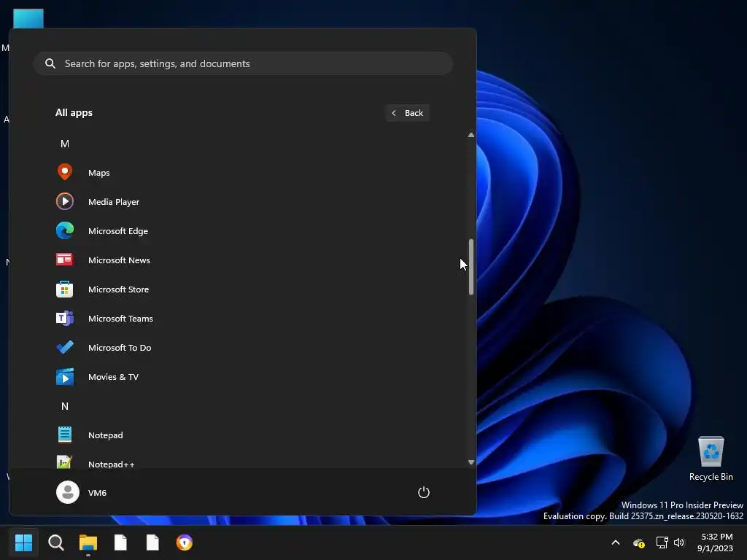Click the "Microsoft News" label
Viewport: 747px width, 560px height.
click(x=119, y=260)
